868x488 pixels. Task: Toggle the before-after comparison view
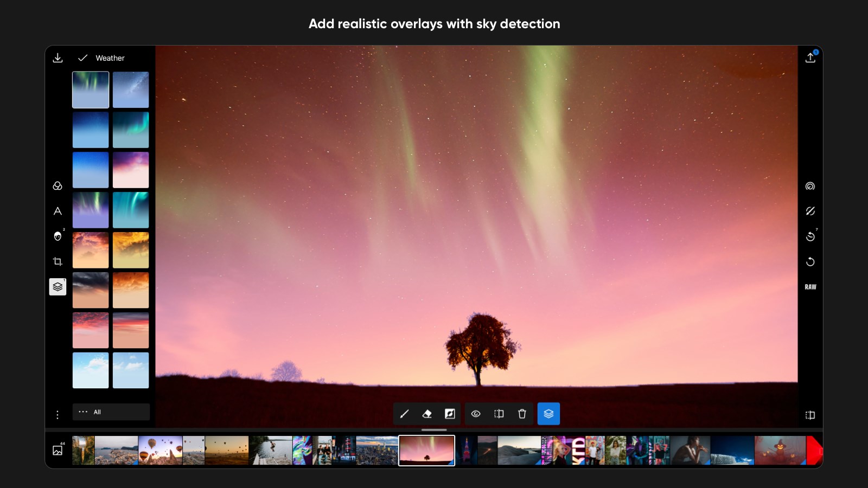tap(809, 415)
